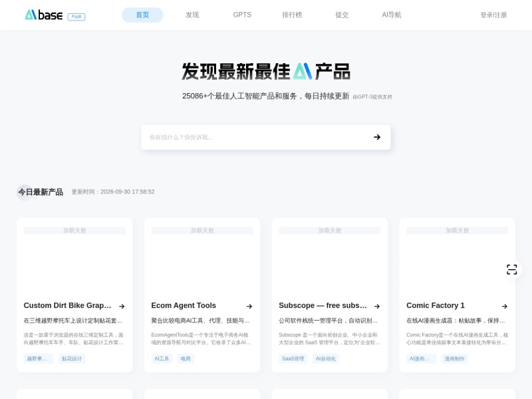Go to the 发现 tab
The image size is (532, 399).
click(192, 15)
